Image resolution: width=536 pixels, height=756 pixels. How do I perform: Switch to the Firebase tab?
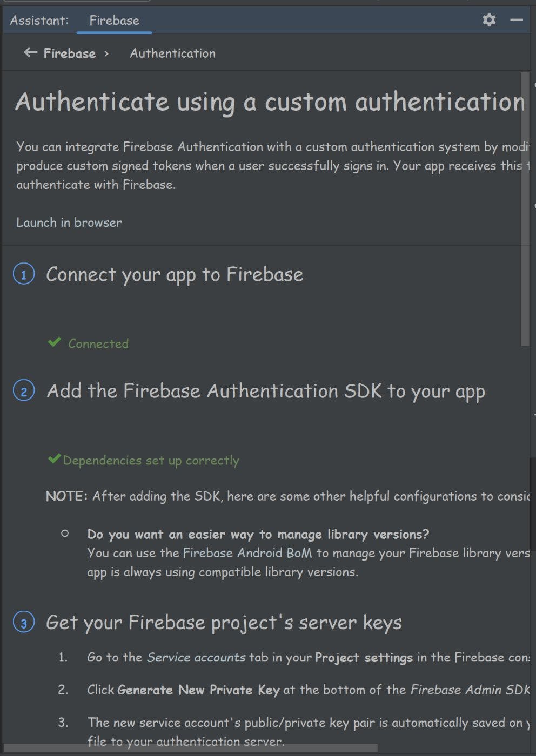pyautogui.click(x=114, y=21)
